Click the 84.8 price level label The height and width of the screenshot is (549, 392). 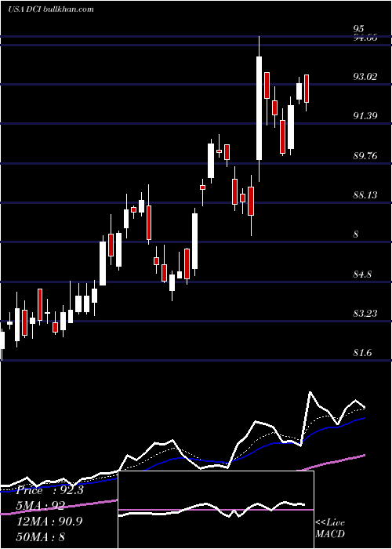(362, 274)
